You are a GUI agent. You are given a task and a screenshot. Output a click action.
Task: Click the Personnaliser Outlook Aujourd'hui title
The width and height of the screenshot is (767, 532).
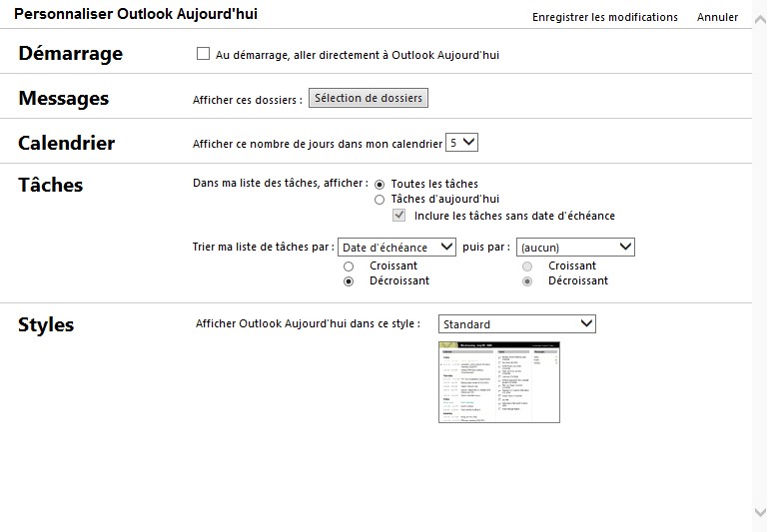pos(136,14)
